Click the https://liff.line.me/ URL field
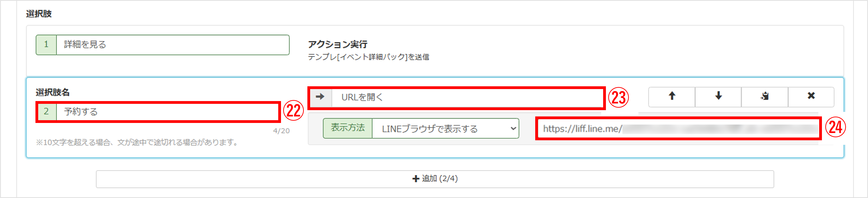The width and height of the screenshot is (868, 198). [678, 128]
